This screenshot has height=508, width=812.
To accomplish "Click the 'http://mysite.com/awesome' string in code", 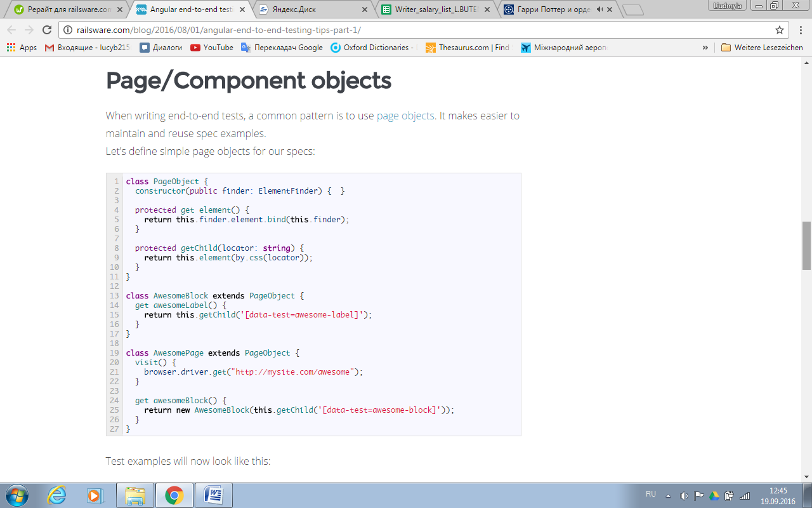I will (292, 372).
